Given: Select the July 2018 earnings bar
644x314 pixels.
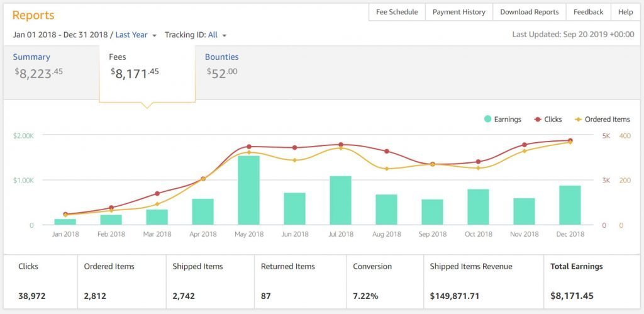Looking at the screenshot, I should click(x=341, y=200).
